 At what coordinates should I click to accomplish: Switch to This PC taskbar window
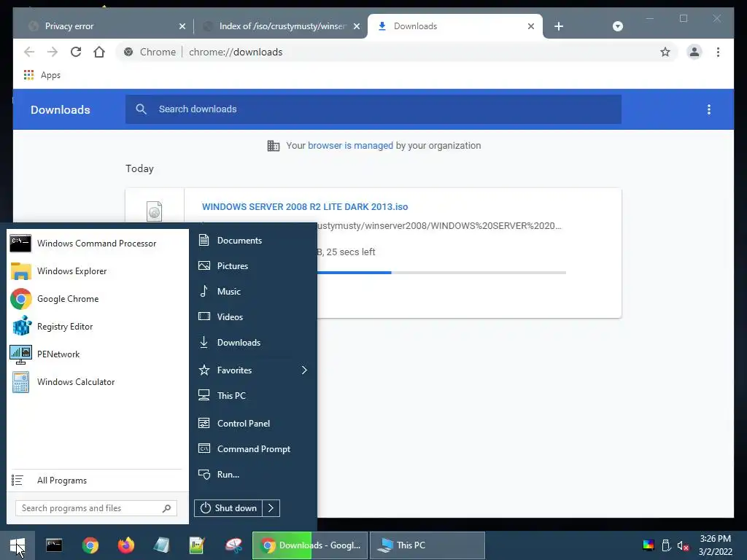427,545
